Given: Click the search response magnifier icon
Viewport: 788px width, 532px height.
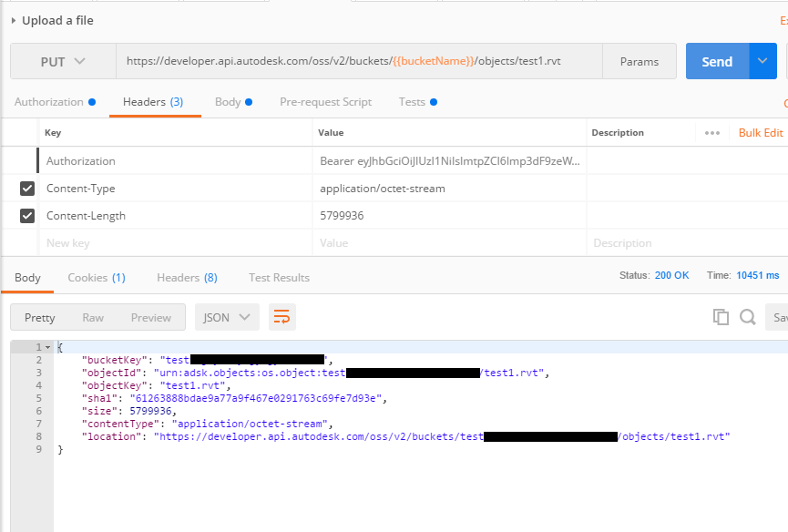Looking at the screenshot, I should pos(748,317).
